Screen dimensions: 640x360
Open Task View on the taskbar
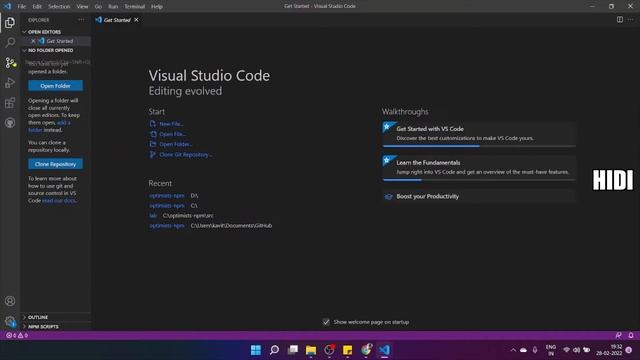click(293, 350)
